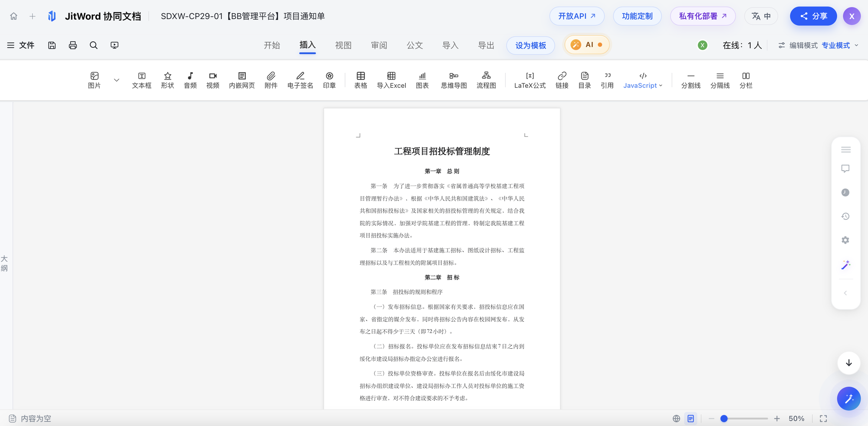Screen dimensions: 868x426
Task: Insert a 表格 table
Action: tap(361, 80)
